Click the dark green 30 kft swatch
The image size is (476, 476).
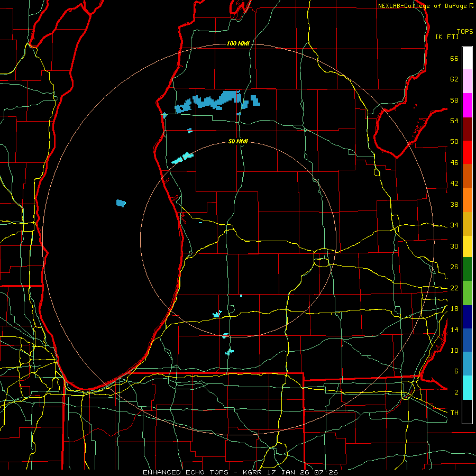(467, 269)
